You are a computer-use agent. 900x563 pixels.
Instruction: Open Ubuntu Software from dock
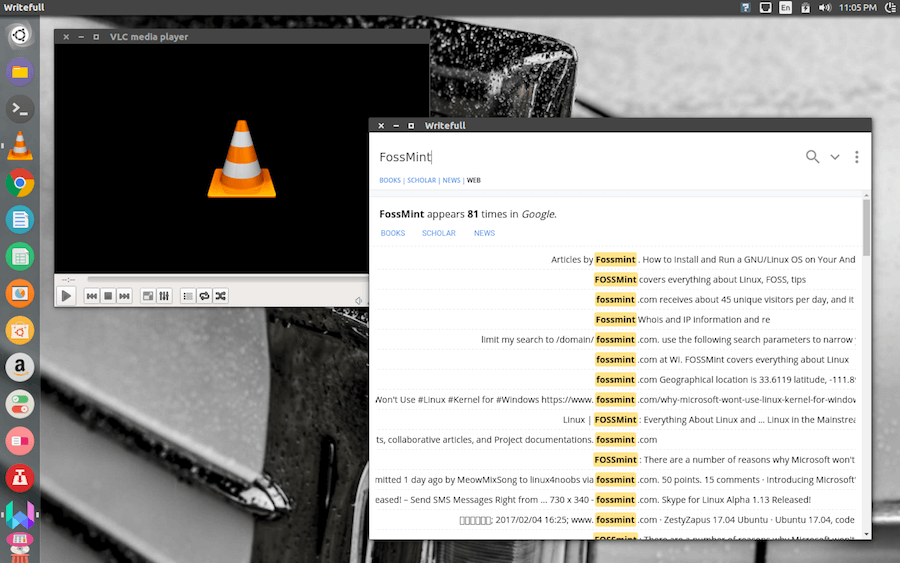coord(20,331)
